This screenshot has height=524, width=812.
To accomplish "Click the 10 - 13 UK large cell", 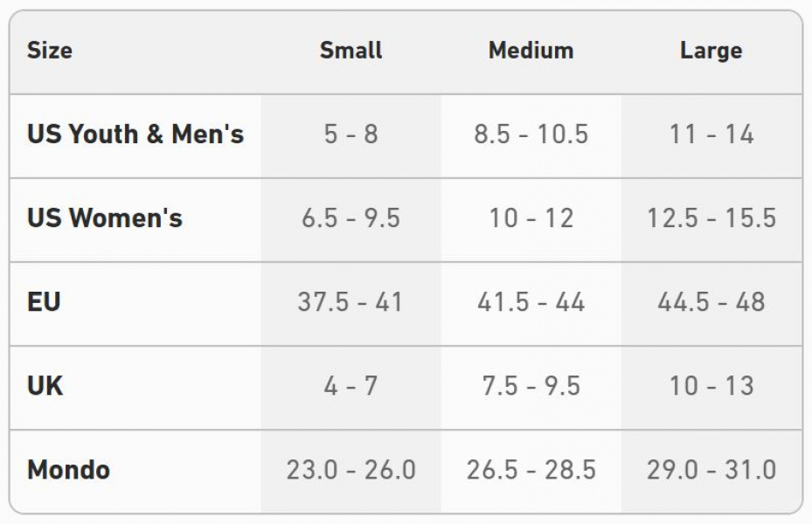I will point(711,386).
